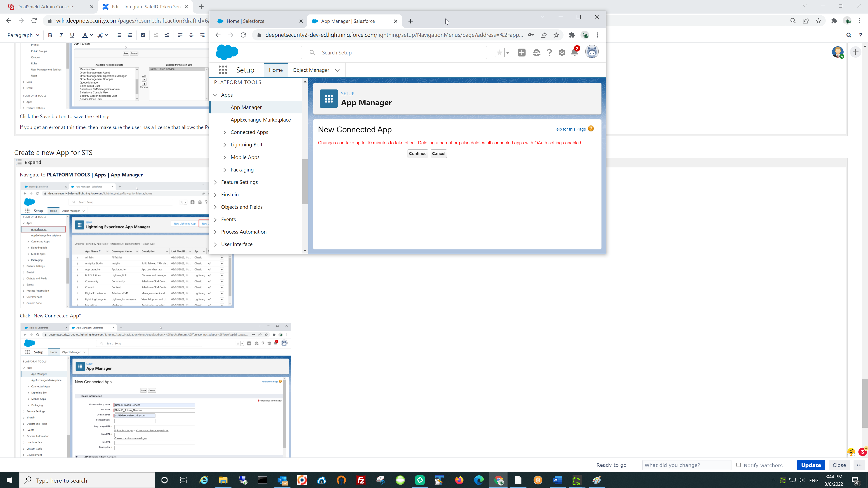Open the Trailhead guidance center icon

(536, 53)
